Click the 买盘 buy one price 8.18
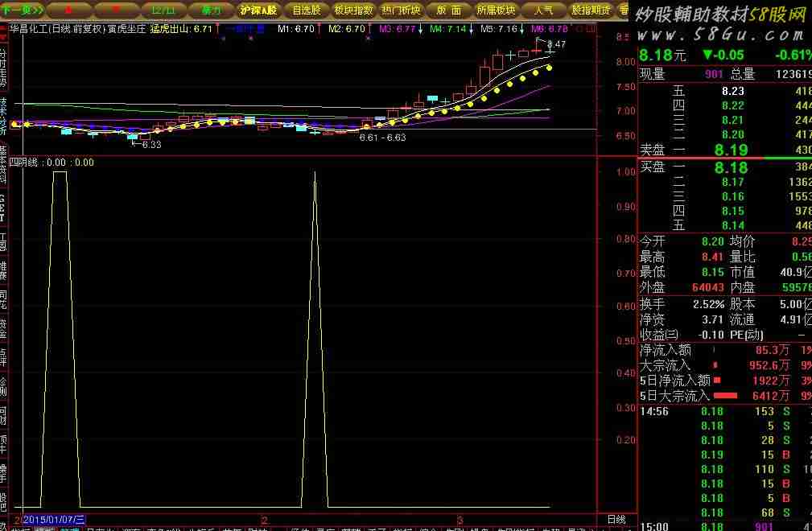Image resolution: width=812 pixels, height=531 pixels. (731, 167)
